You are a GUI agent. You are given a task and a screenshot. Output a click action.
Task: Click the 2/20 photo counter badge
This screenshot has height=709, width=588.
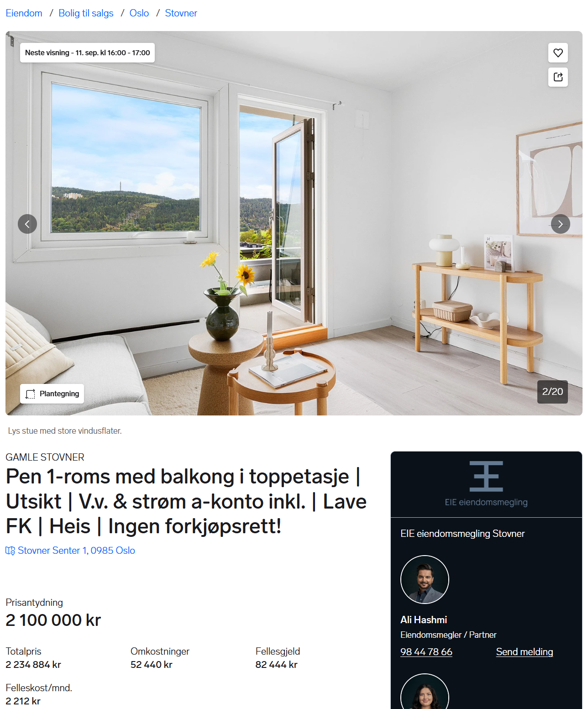click(x=552, y=392)
